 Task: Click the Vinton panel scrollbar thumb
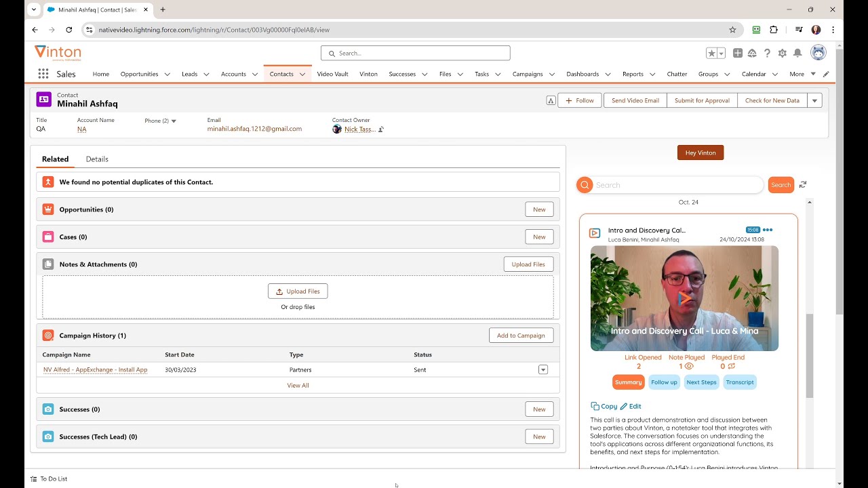[x=809, y=356]
